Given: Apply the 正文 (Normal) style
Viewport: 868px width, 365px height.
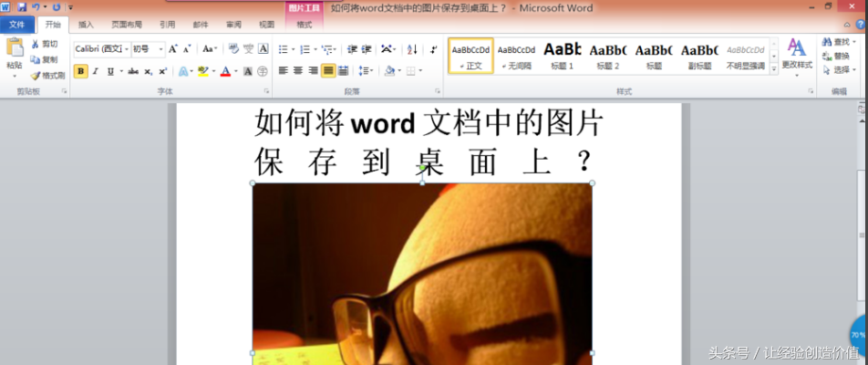Looking at the screenshot, I should point(470,56).
